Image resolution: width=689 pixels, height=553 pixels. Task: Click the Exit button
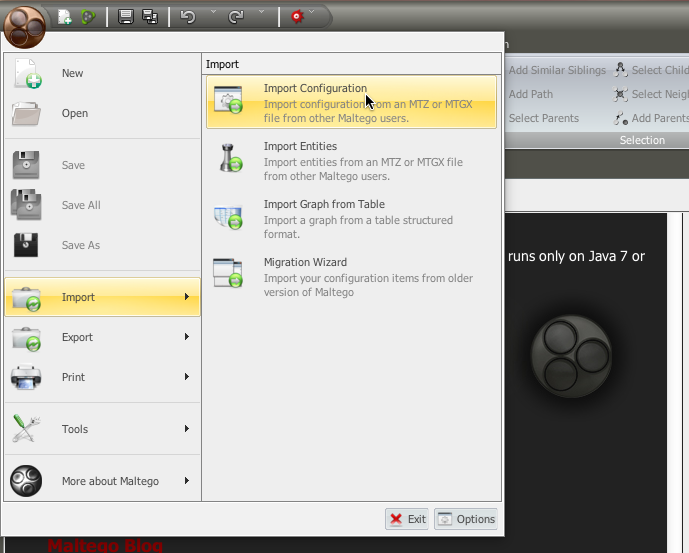(x=407, y=519)
